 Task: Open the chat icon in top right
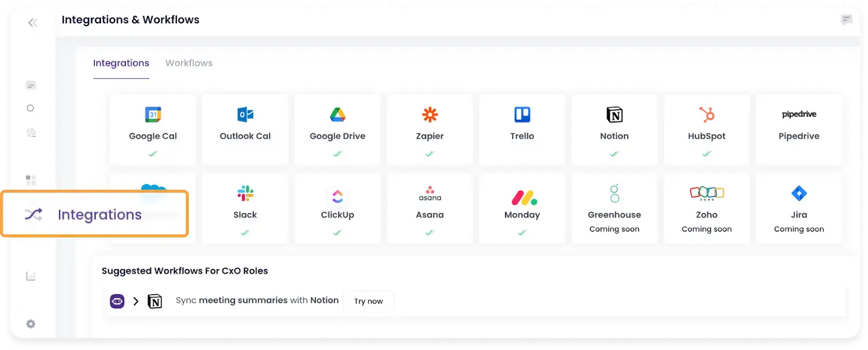coord(846,20)
